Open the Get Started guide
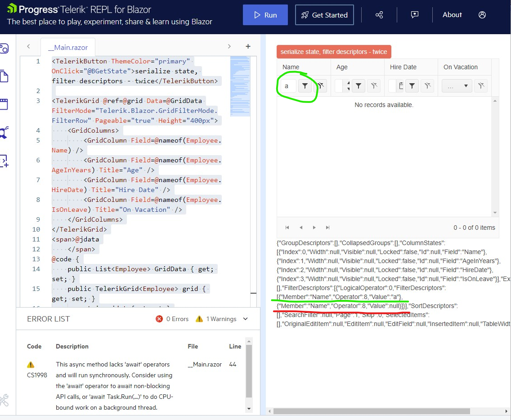This screenshot has width=511, height=420. [x=324, y=15]
